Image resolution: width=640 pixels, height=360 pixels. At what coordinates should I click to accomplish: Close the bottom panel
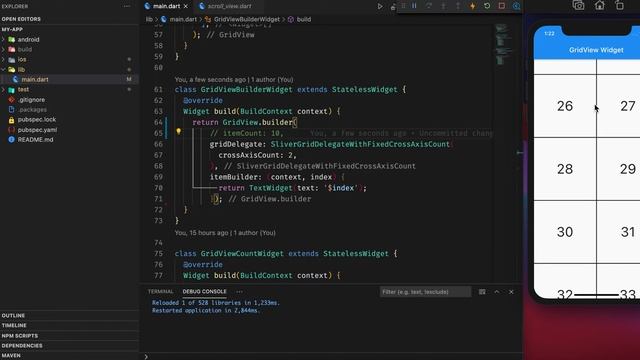511,292
